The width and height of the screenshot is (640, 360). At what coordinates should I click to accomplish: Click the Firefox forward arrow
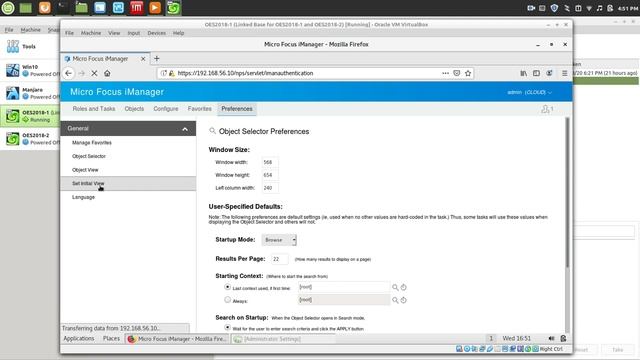pos(82,73)
